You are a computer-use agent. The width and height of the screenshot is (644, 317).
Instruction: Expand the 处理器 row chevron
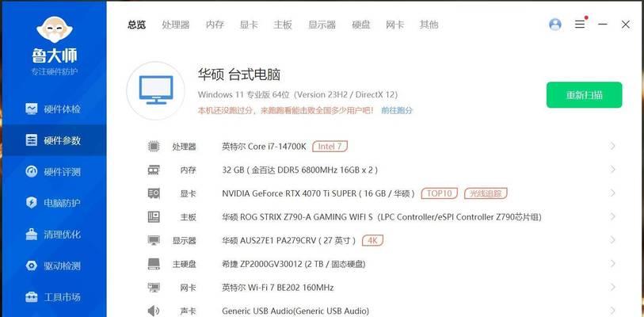tap(613, 146)
